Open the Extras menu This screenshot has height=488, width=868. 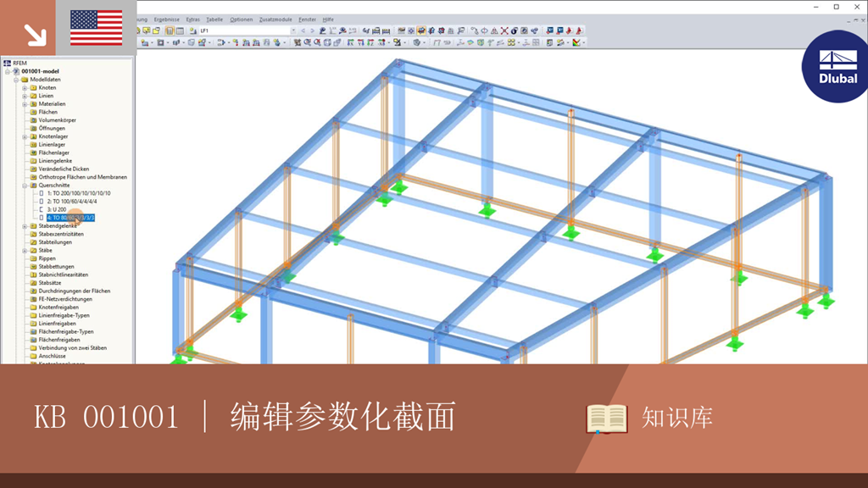[x=192, y=19]
